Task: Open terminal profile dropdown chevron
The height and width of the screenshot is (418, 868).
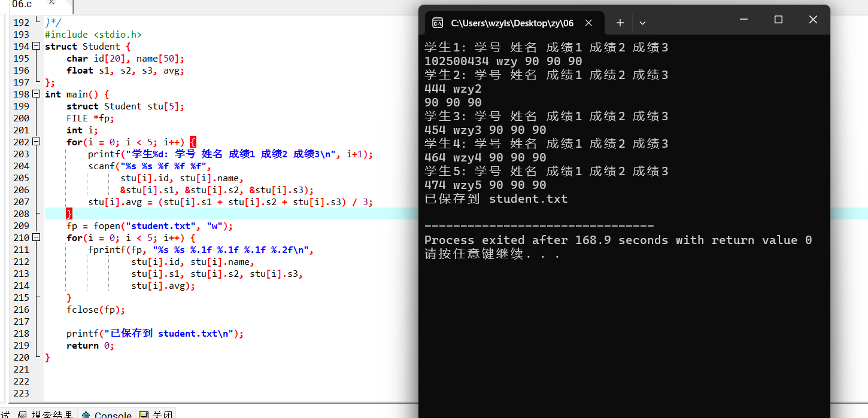Action: pos(642,23)
